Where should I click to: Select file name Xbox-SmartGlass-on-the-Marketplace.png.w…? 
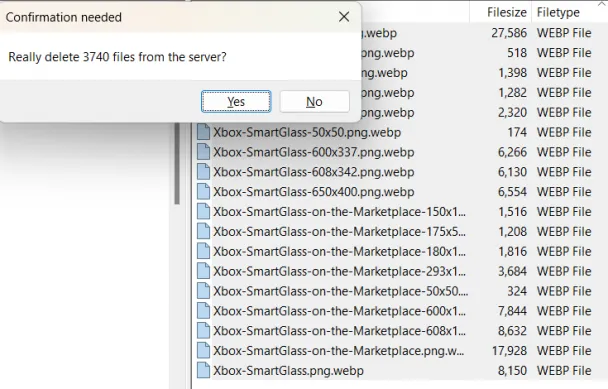(x=339, y=351)
